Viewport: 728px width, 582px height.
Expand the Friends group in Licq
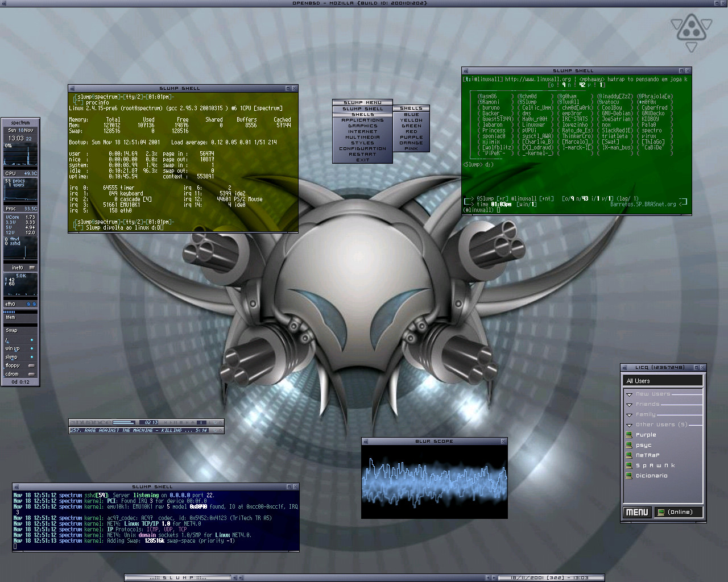pyautogui.click(x=629, y=404)
